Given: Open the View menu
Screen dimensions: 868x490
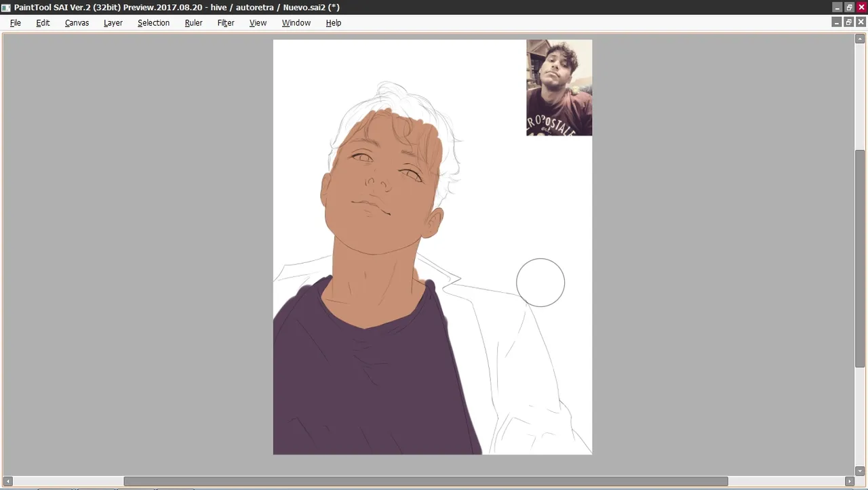Looking at the screenshot, I should (x=258, y=22).
